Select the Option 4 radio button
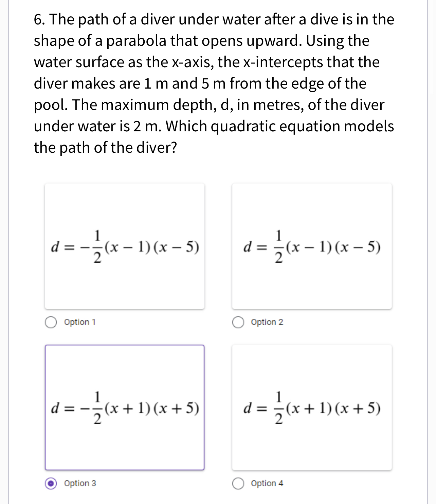 [238, 483]
